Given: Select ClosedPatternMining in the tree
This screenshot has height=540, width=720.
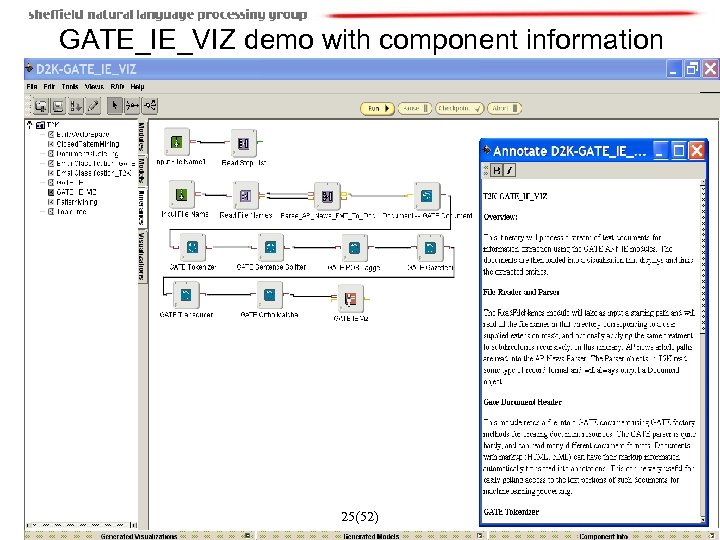Looking at the screenshot, I should [88, 144].
